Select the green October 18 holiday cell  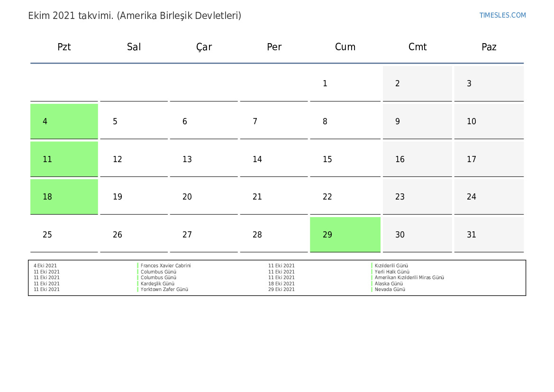[64, 197]
